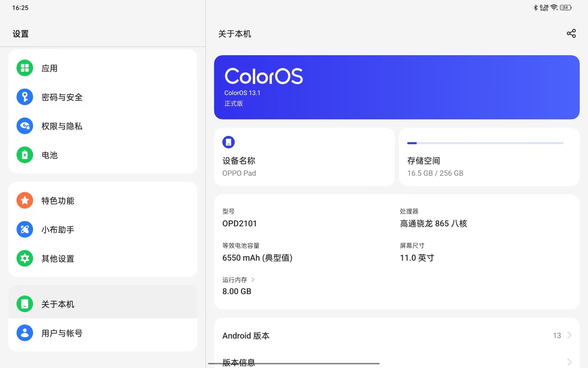
Task: Open the 电池 battery icon
Action: pyautogui.click(x=25, y=155)
